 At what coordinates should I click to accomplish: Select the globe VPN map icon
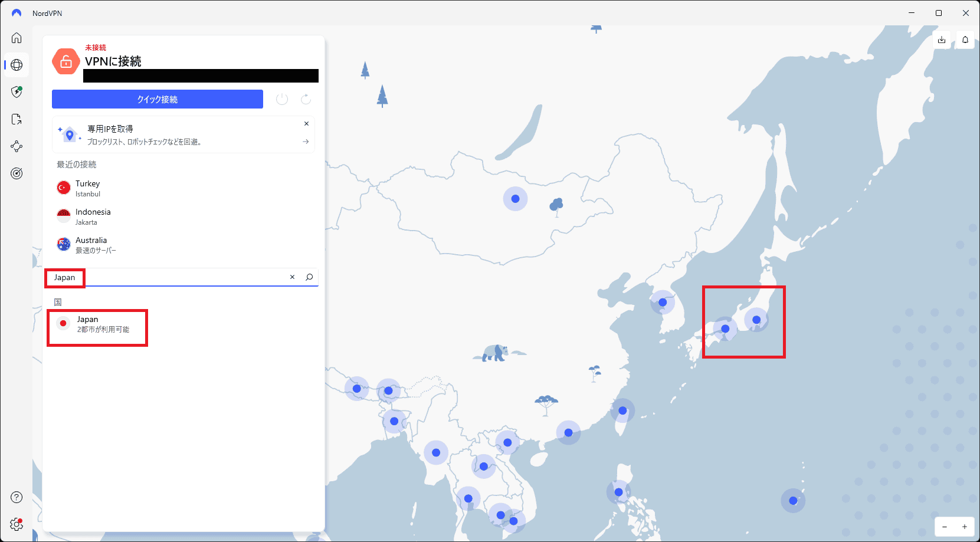click(17, 65)
